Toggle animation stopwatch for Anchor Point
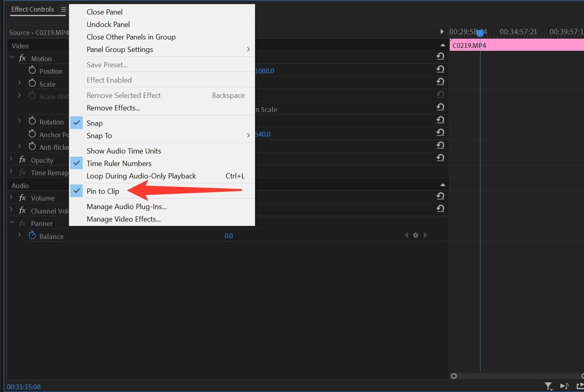 [32, 134]
